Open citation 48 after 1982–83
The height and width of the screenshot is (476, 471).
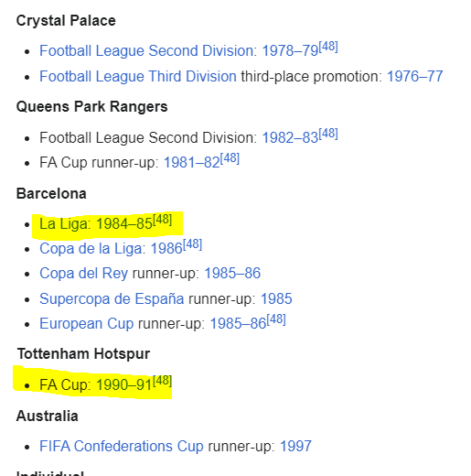328,134
